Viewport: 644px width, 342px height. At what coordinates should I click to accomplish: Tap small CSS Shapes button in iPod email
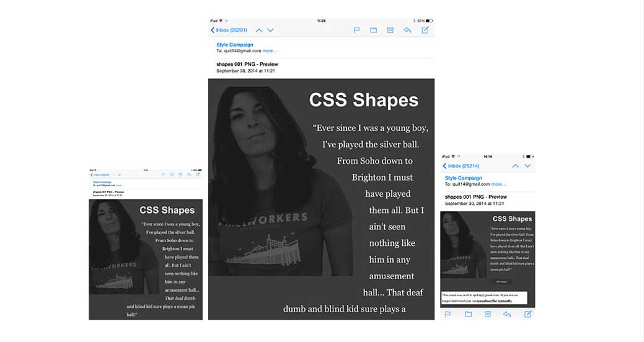[501, 282]
